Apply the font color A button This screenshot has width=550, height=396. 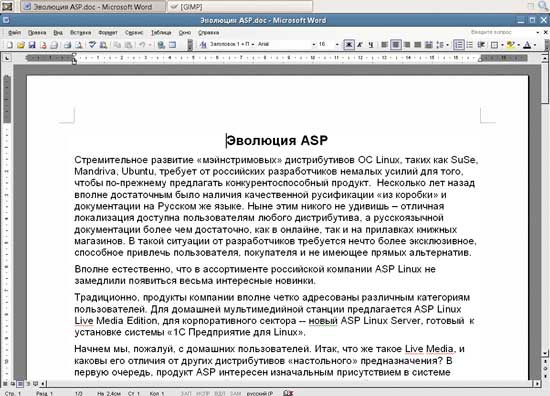(x=527, y=45)
